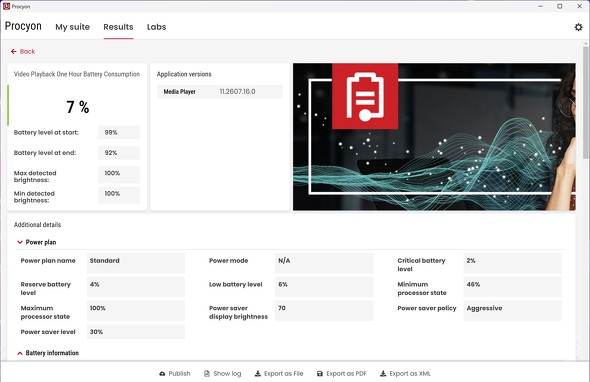Select the Results tab
This screenshot has height=382, width=590.
point(118,27)
